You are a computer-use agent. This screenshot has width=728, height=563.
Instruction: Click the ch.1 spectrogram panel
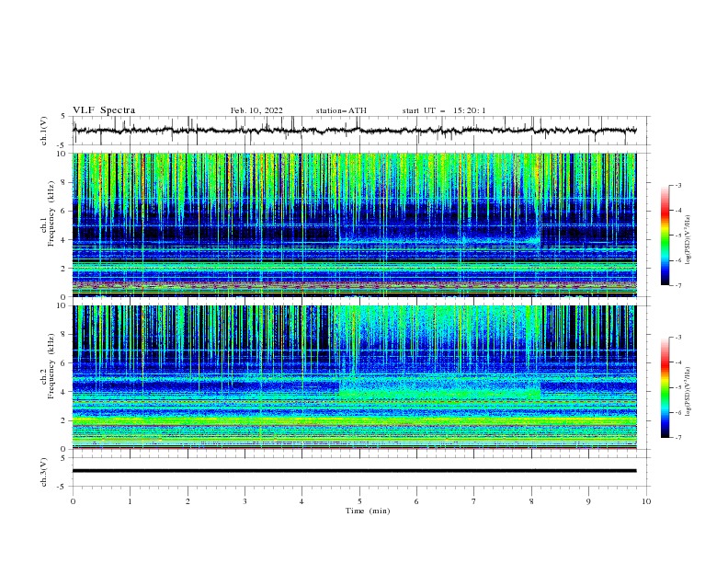(x=354, y=224)
